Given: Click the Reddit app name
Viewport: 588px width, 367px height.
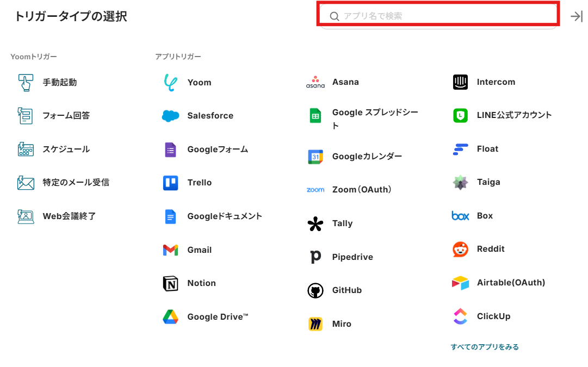Looking at the screenshot, I should point(491,249).
